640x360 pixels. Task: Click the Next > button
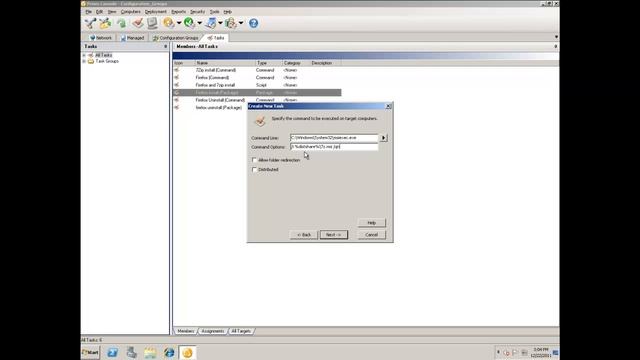(x=333, y=235)
